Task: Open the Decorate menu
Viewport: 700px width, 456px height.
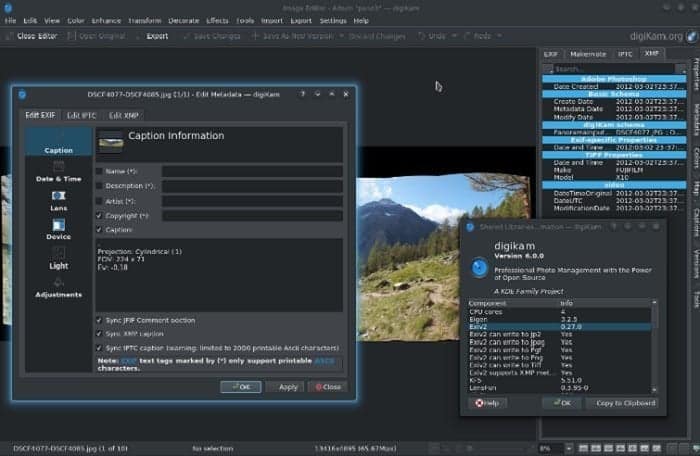Action: pyautogui.click(x=183, y=21)
